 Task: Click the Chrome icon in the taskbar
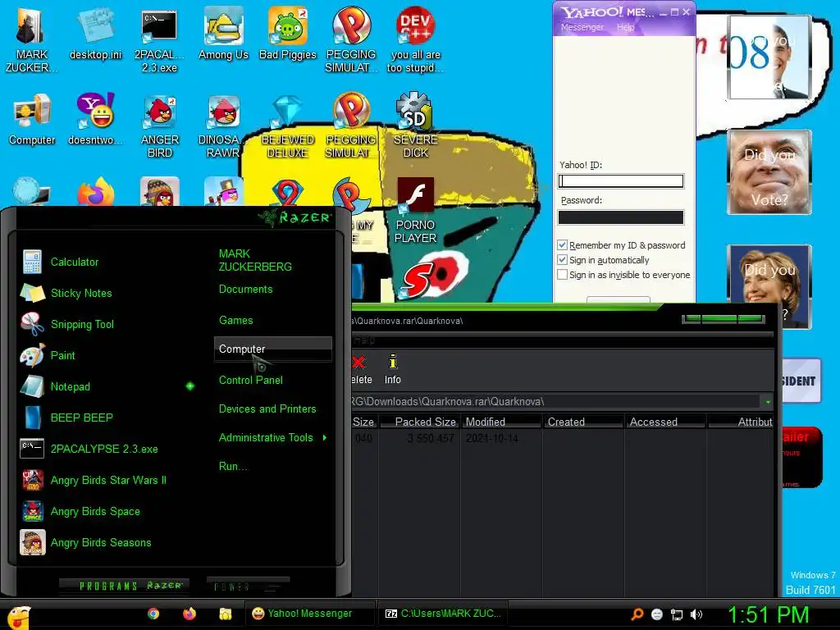[x=153, y=614]
